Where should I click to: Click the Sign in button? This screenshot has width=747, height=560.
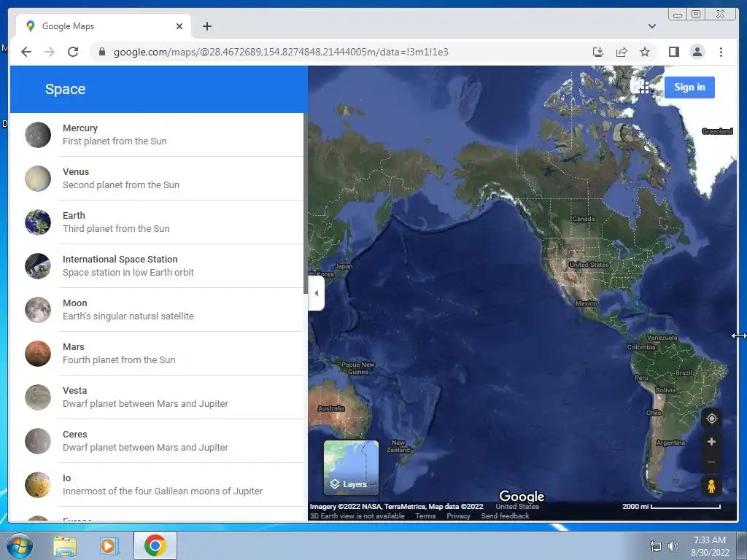[689, 87]
